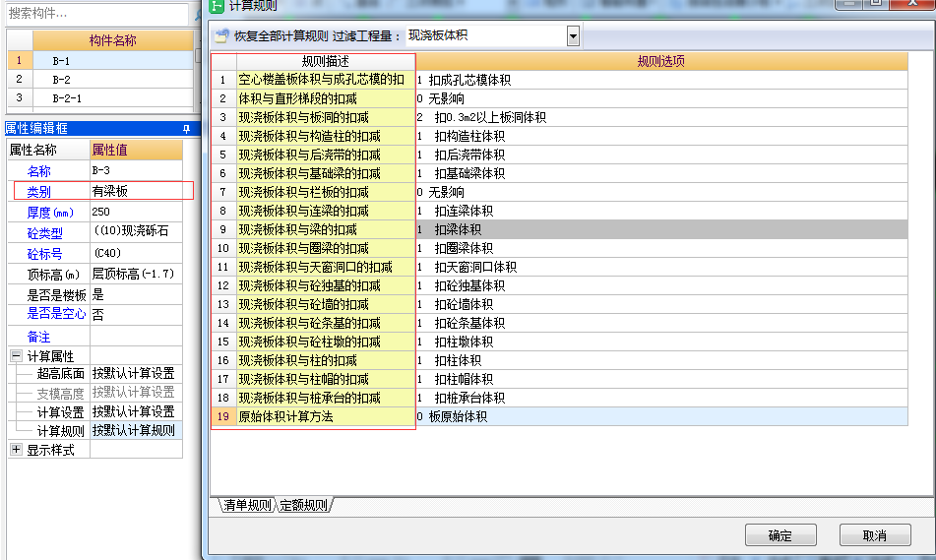The height and width of the screenshot is (560, 936).
Task: Collapse the 计算属性 tree group
Action: [x=16, y=356]
